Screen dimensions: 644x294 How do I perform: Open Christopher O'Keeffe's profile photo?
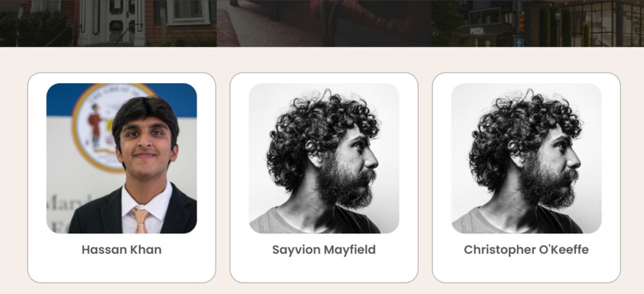[527, 158]
